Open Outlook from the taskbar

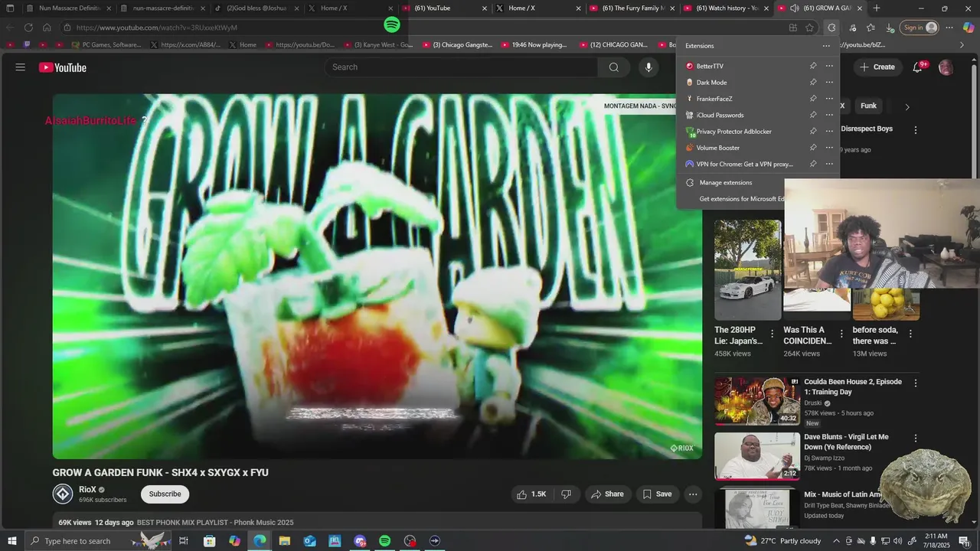coord(310,541)
